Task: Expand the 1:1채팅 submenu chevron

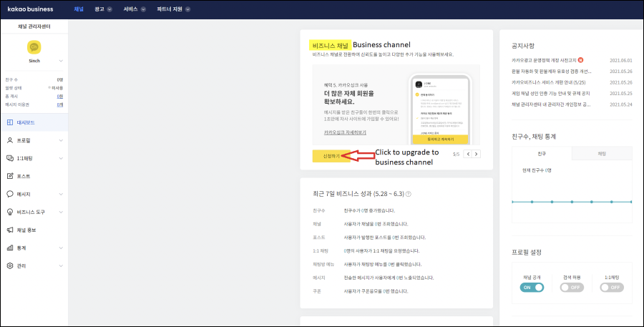Action: pyautogui.click(x=61, y=158)
